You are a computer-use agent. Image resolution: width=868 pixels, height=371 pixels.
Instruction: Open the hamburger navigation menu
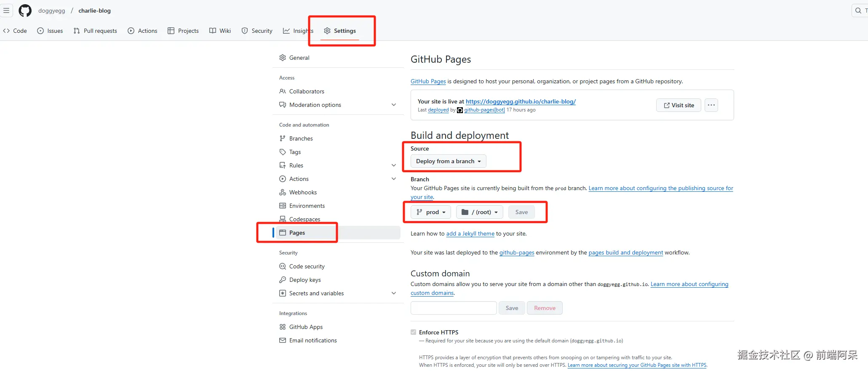[x=6, y=11]
